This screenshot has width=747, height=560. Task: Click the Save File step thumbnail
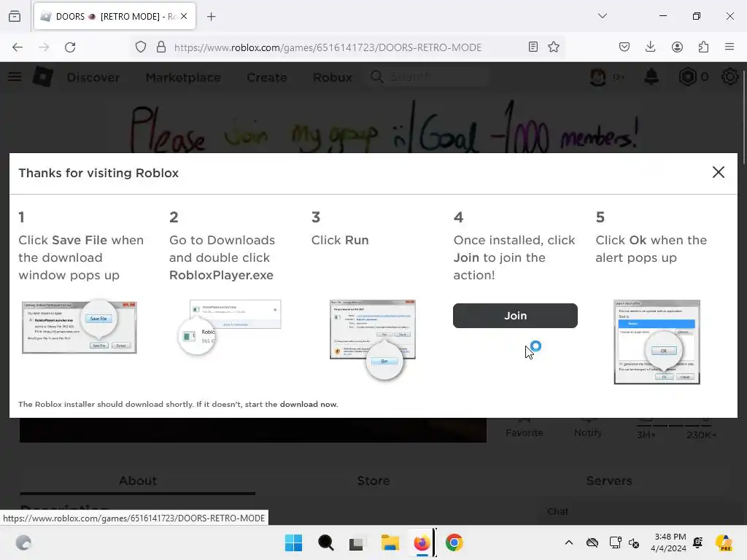pos(79,327)
